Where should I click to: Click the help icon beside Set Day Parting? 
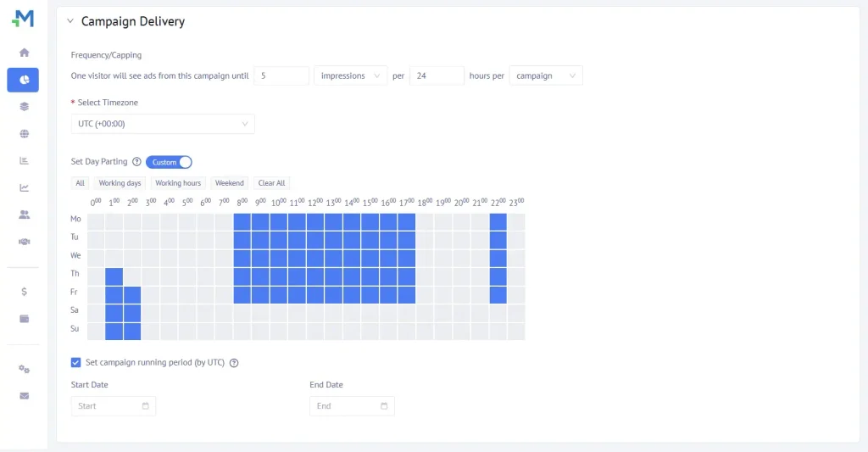[x=136, y=162]
